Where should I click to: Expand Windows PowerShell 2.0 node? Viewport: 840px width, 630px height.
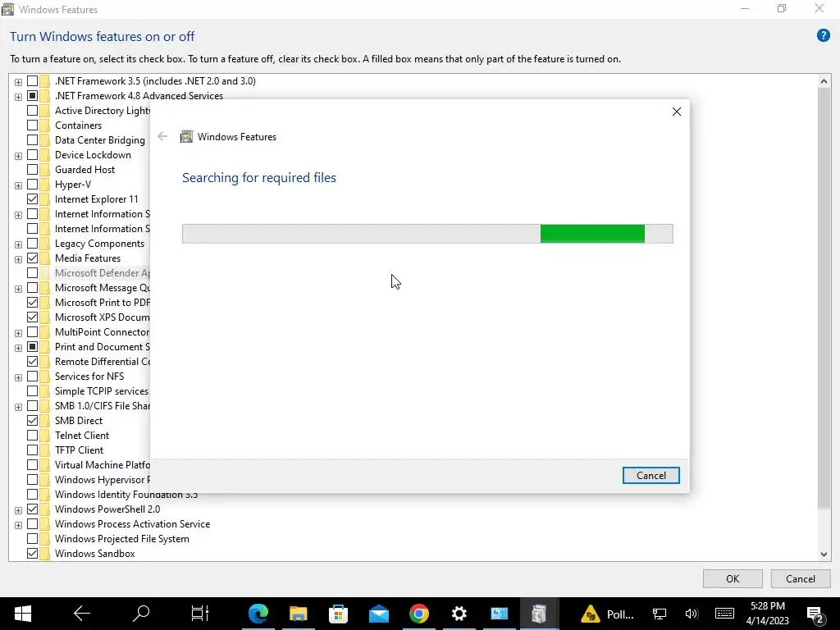(18, 510)
